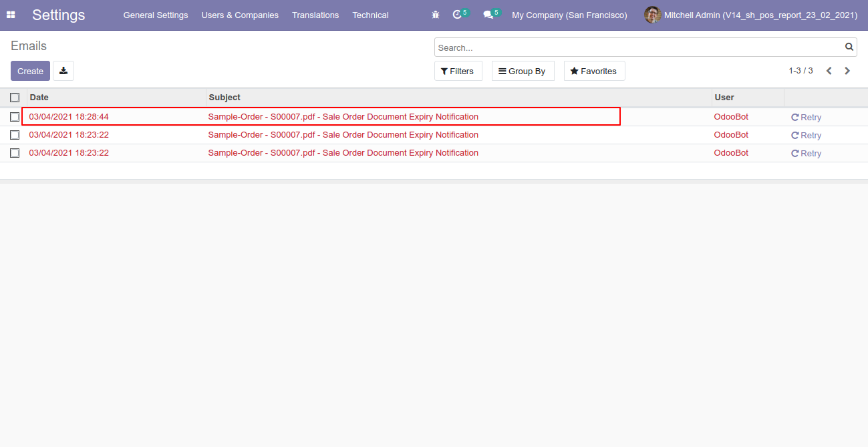Click the Settings app title

59,15
